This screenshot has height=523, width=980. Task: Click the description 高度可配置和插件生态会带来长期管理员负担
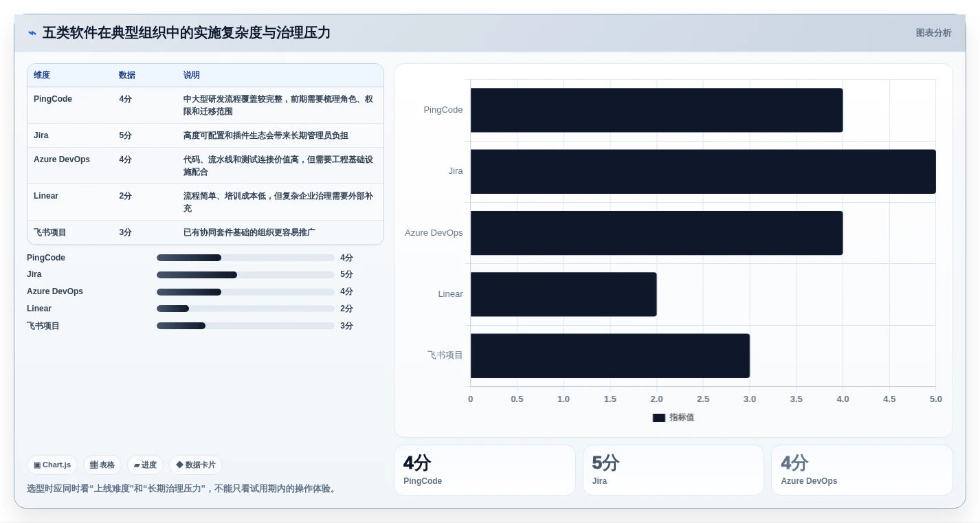pyautogui.click(x=266, y=135)
